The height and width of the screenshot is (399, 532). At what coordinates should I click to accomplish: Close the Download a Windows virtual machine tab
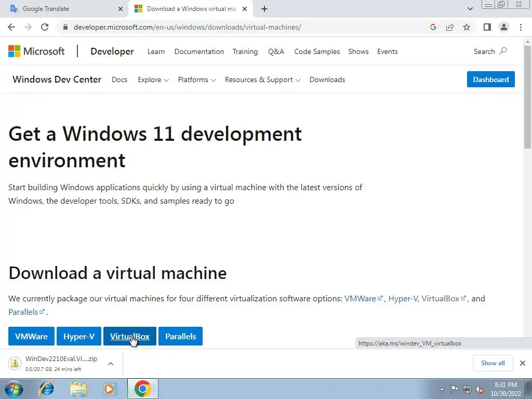click(245, 9)
